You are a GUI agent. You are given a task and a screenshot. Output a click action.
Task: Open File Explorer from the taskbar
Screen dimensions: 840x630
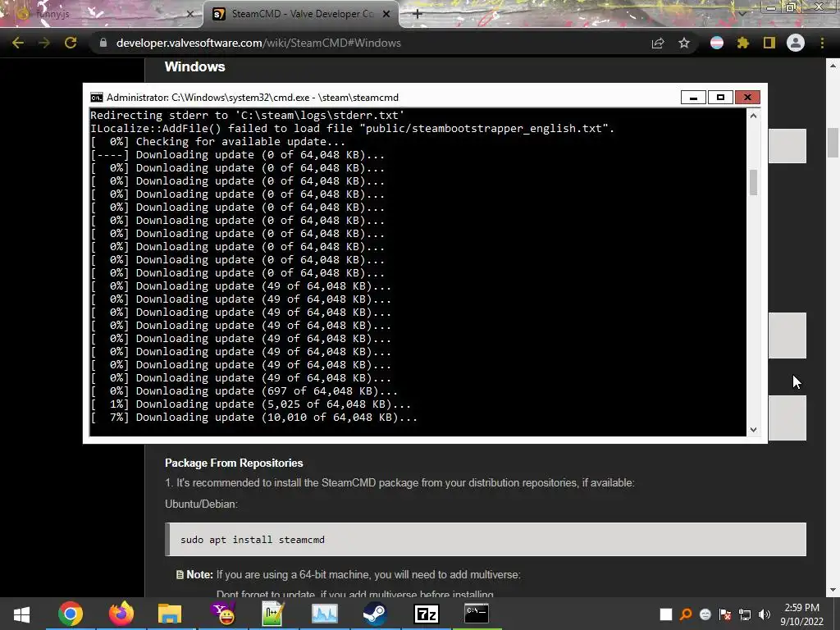pyautogui.click(x=170, y=614)
